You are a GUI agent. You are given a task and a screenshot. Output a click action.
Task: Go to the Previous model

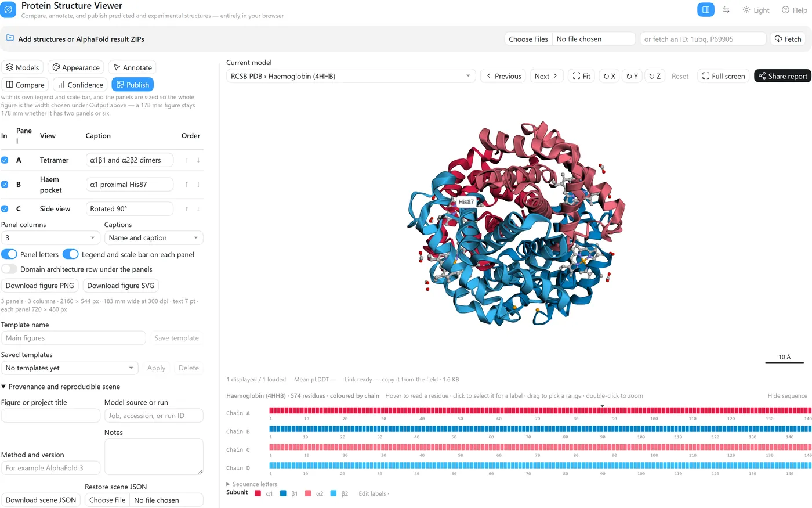pyautogui.click(x=503, y=76)
